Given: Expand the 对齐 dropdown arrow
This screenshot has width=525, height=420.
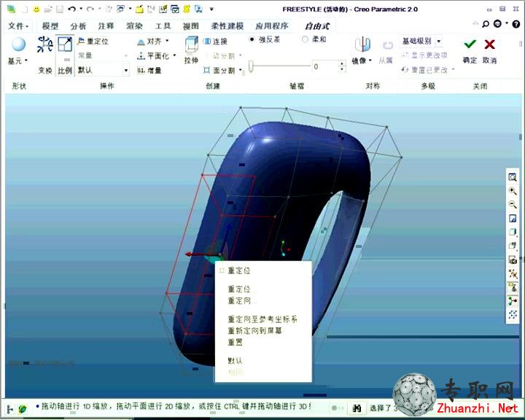Looking at the screenshot, I should (167, 41).
